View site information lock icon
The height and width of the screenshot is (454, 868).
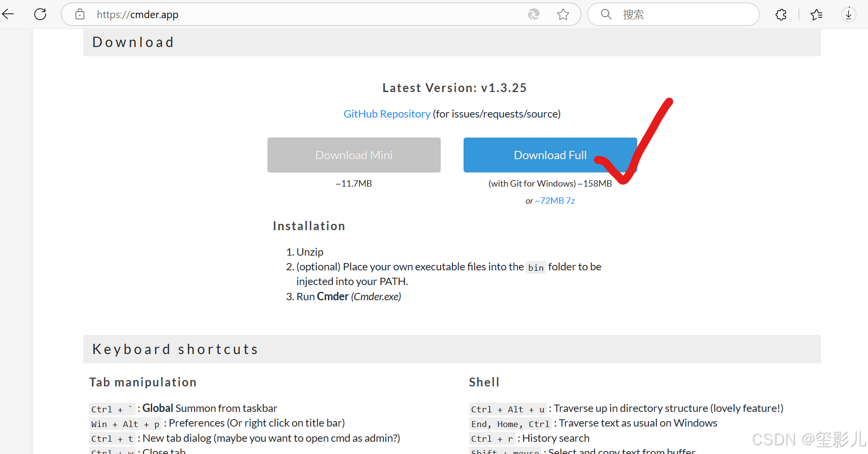click(x=80, y=14)
